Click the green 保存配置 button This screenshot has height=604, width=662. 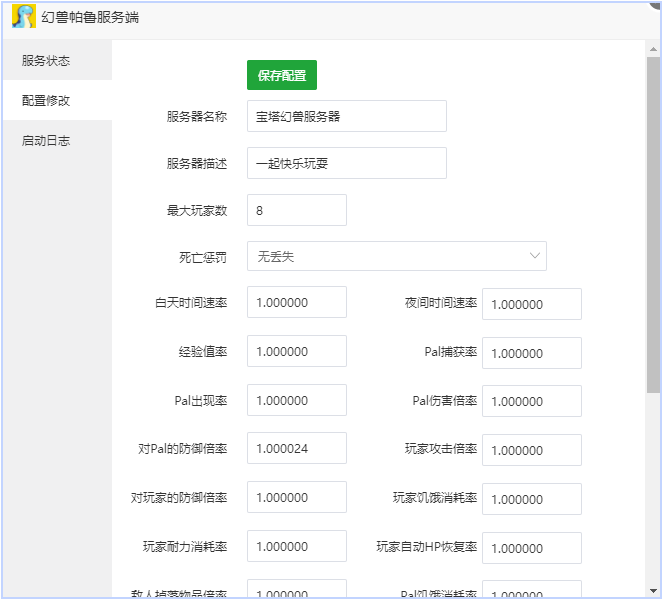coord(282,75)
